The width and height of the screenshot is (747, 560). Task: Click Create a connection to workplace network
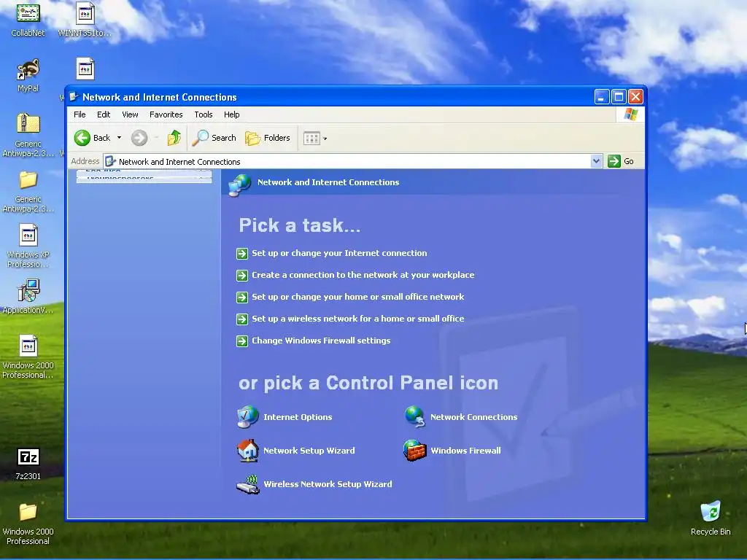point(363,275)
